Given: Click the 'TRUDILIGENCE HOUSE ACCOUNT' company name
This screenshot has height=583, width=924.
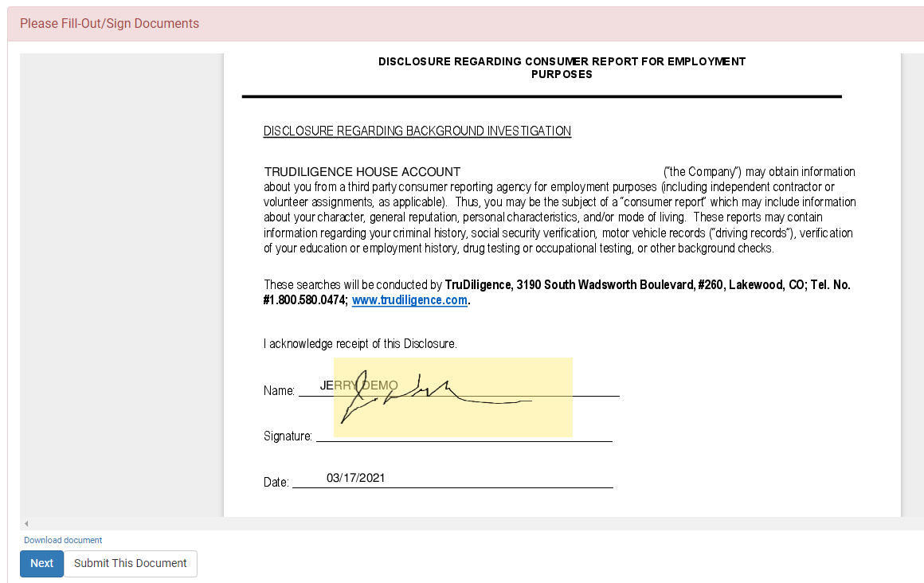Looking at the screenshot, I should click(x=362, y=172).
